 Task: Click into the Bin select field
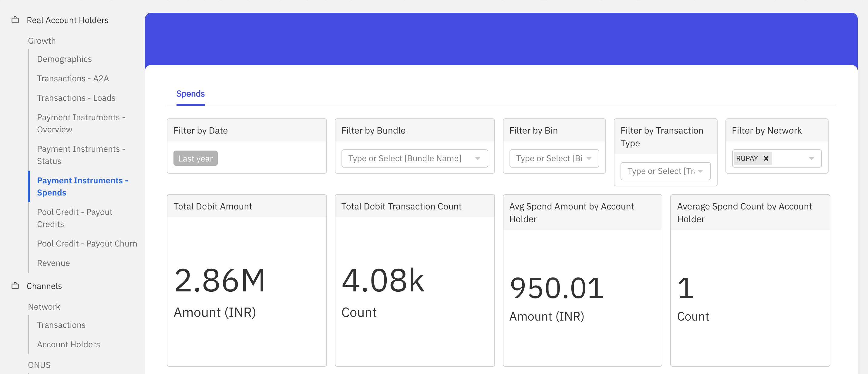tap(554, 158)
